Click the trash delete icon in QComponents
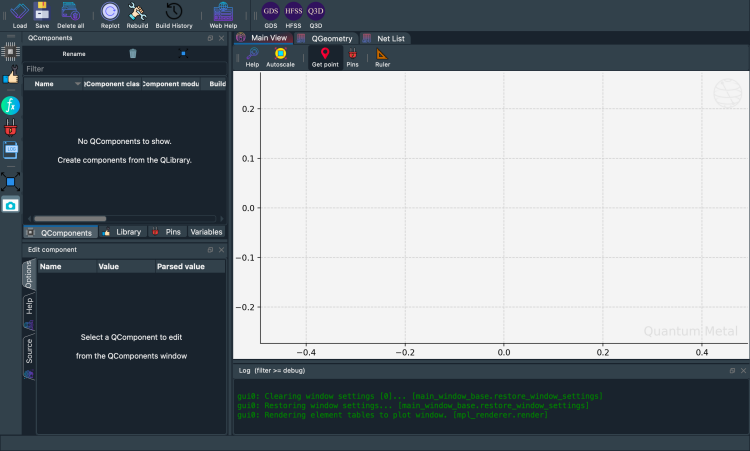The height and width of the screenshot is (451, 750). 133,54
